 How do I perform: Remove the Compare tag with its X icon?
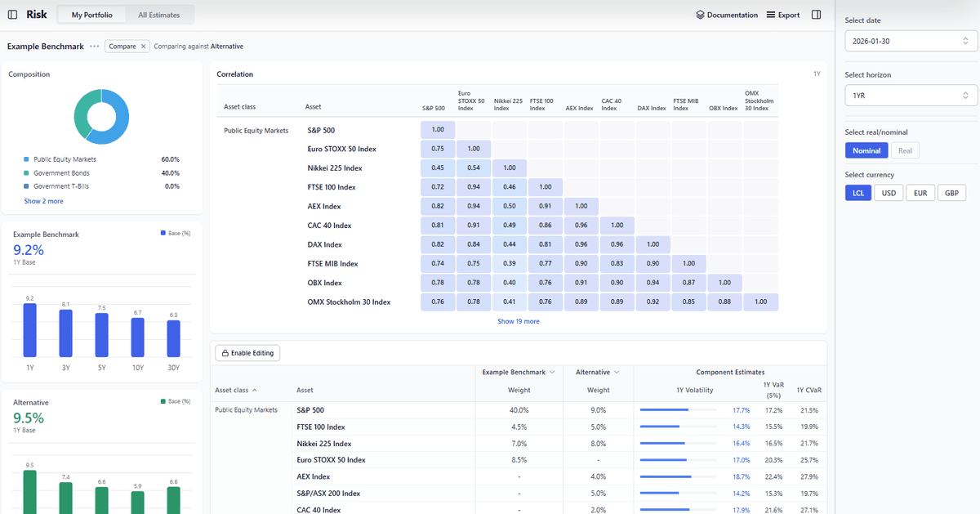pyautogui.click(x=143, y=47)
